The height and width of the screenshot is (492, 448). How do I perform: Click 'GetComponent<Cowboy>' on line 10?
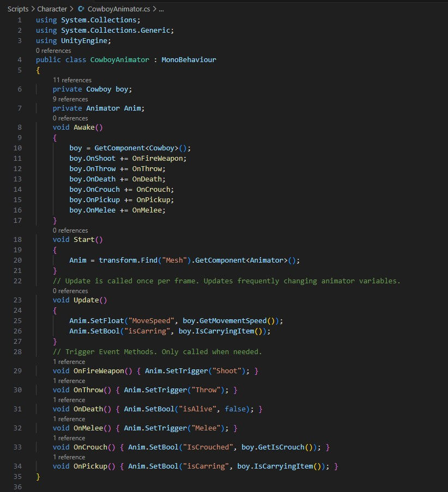pos(137,148)
